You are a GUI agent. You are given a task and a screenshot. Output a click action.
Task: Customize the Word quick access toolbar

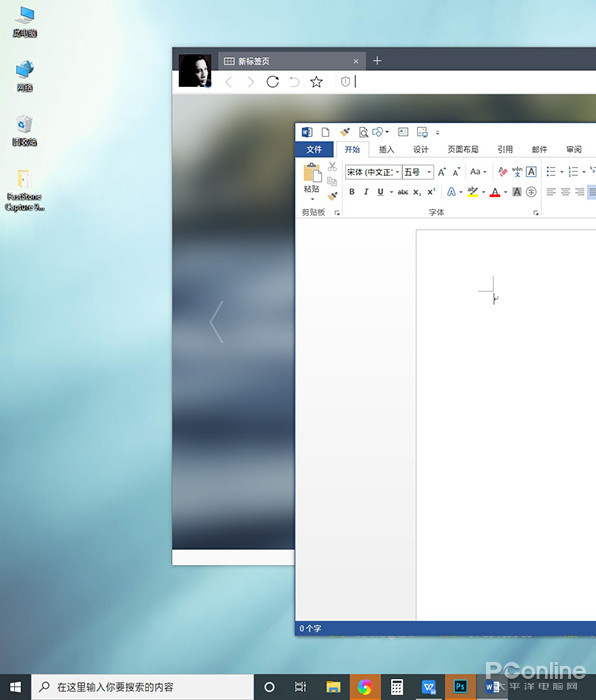438,133
